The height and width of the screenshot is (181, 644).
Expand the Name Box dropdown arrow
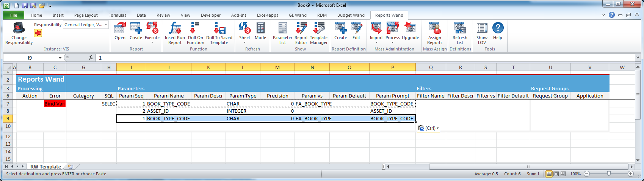pos(60,58)
